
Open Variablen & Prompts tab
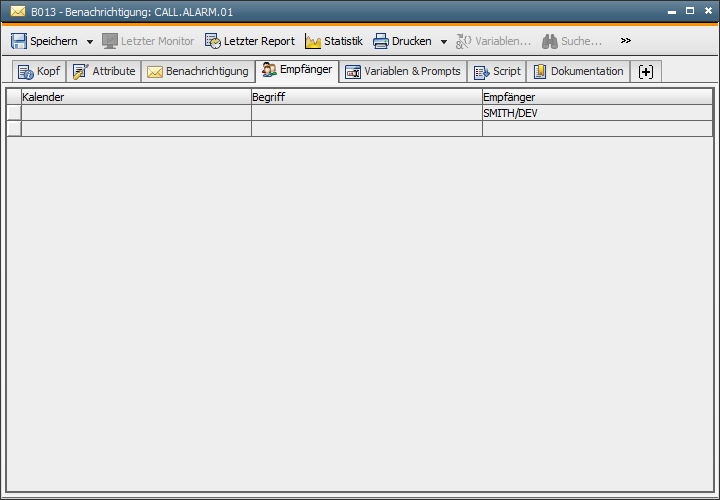click(x=402, y=71)
